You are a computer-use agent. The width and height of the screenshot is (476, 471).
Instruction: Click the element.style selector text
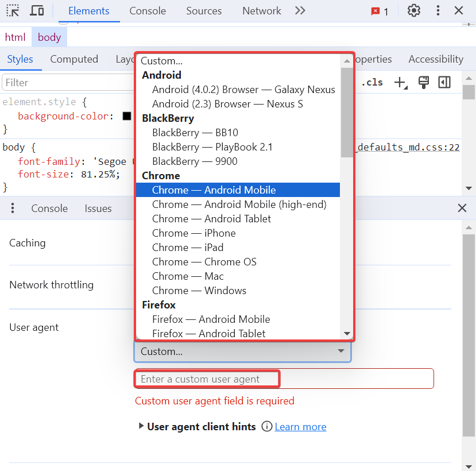39,102
